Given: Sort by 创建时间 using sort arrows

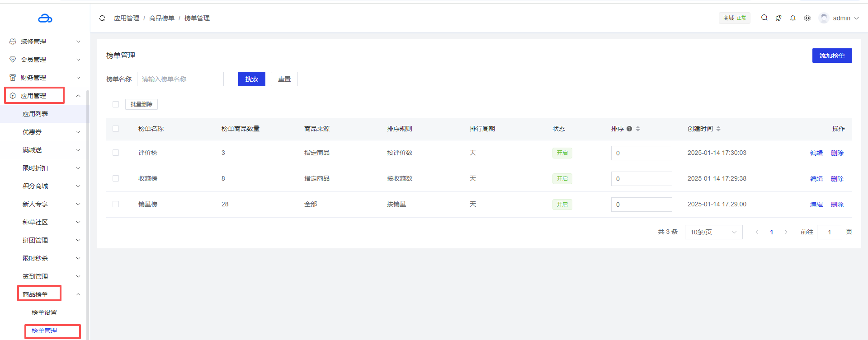Looking at the screenshot, I should click(718, 129).
